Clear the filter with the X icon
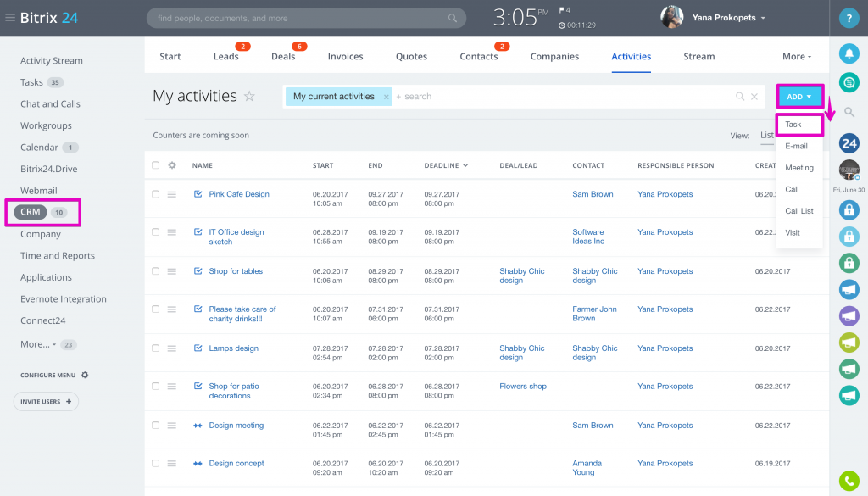868x496 pixels. pyautogui.click(x=754, y=97)
